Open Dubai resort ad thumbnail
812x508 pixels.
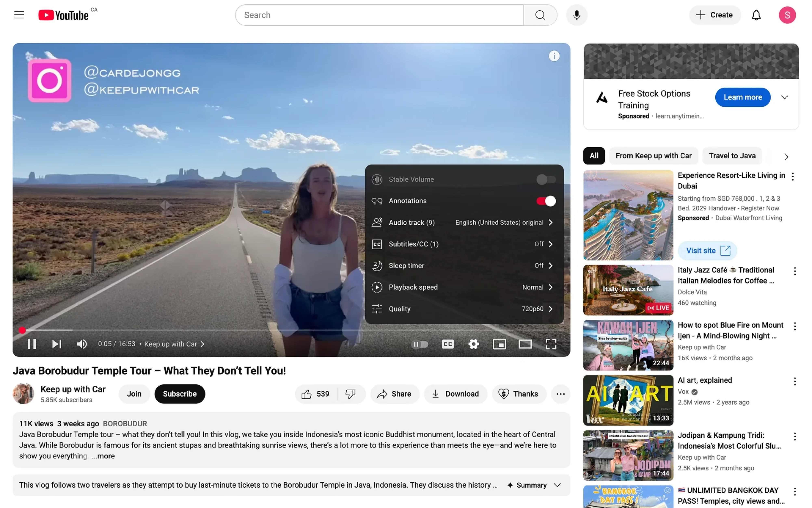(628, 215)
